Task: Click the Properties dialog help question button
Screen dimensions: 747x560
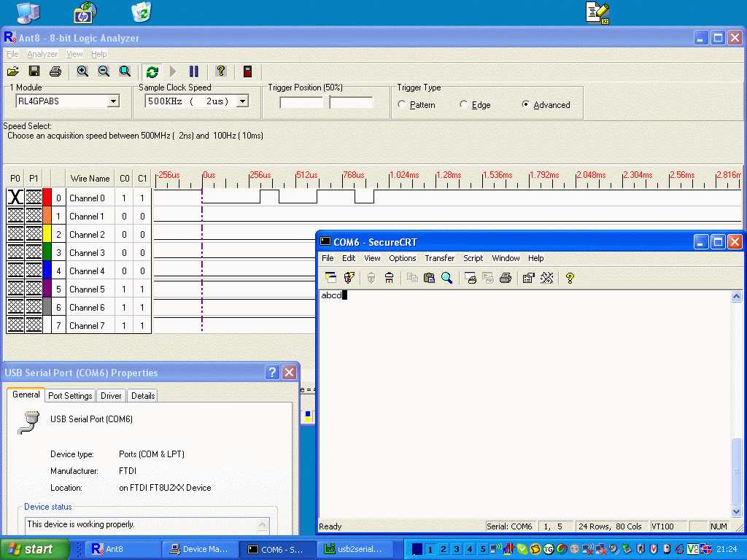Action: tap(272, 373)
